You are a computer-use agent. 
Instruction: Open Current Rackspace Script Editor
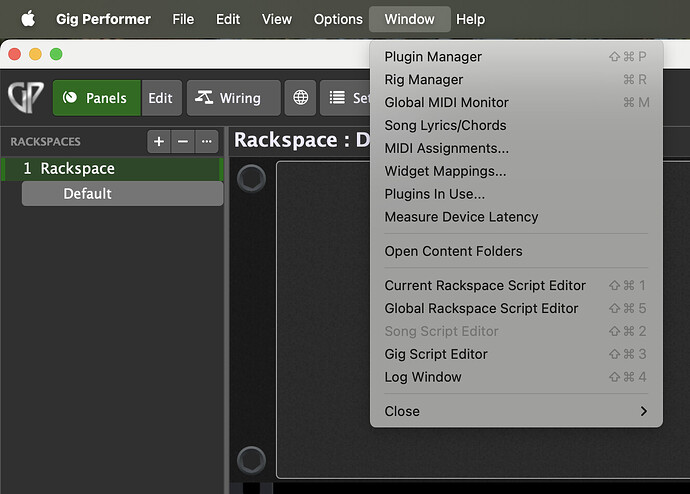pyautogui.click(x=516, y=285)
